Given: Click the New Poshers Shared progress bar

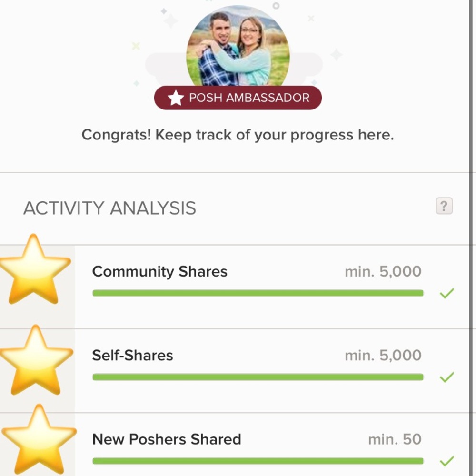Looking at the screenshot, I should tap(258, 461).
